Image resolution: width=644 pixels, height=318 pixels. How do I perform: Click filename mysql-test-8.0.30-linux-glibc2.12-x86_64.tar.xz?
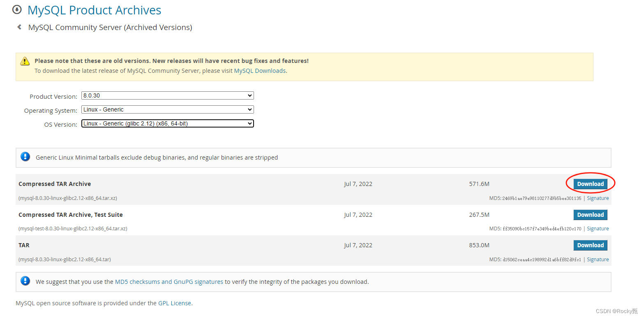pos(73,229)
